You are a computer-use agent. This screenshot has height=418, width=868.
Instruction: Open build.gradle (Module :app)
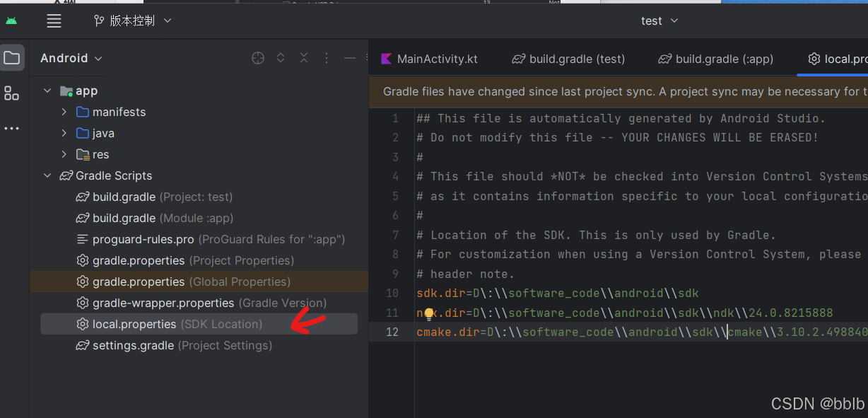point(155,218)
